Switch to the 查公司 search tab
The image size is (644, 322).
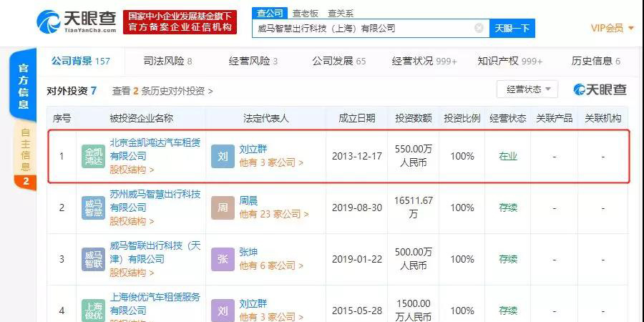point(270,13)
